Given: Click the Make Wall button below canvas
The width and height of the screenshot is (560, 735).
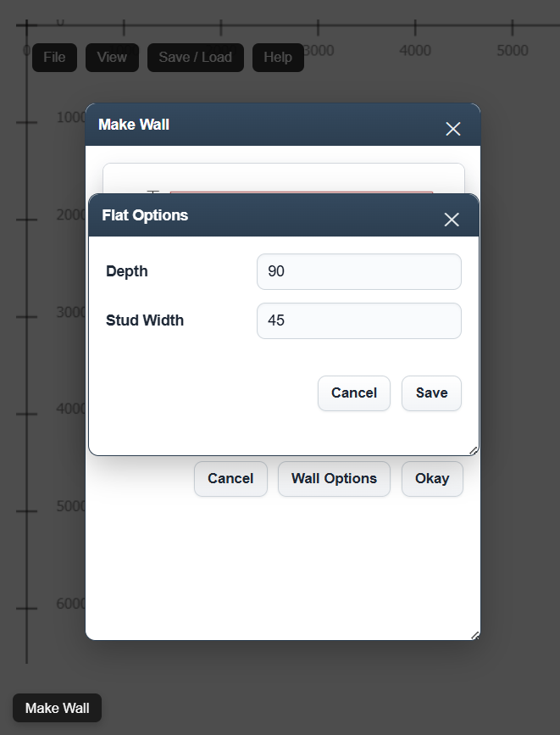Looking at the screenshot, I should [x=57, y=709].
